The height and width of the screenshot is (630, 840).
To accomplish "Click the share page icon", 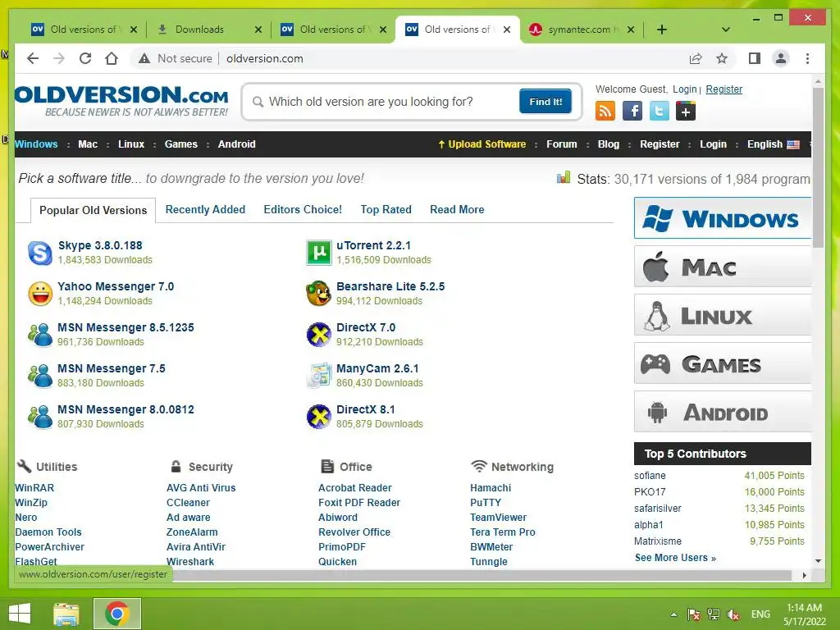I will [x=696, y=58].
